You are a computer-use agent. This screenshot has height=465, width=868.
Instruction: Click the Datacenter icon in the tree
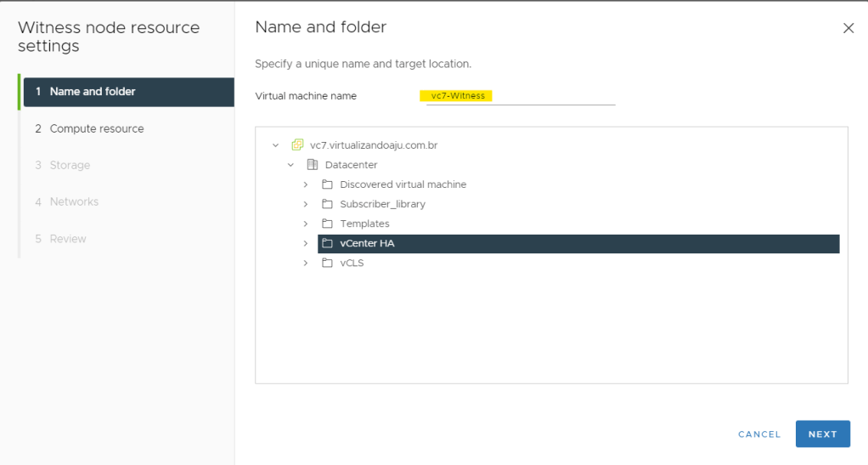[x=312, y=165]
